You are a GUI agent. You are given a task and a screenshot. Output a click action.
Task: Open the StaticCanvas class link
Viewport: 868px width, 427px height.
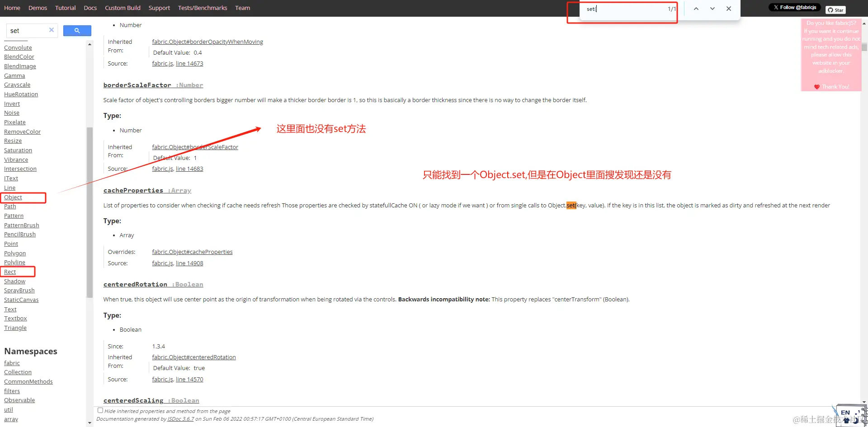coord(21,300)
